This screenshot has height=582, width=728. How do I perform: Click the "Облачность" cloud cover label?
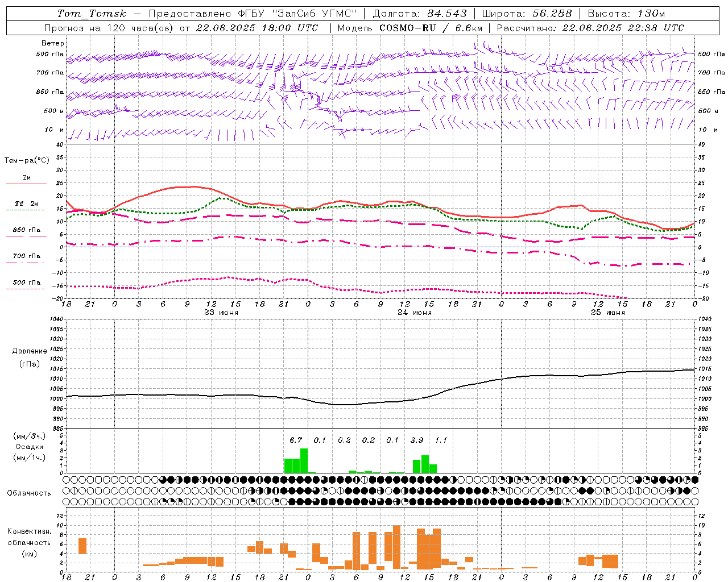[x=29, y=493]
